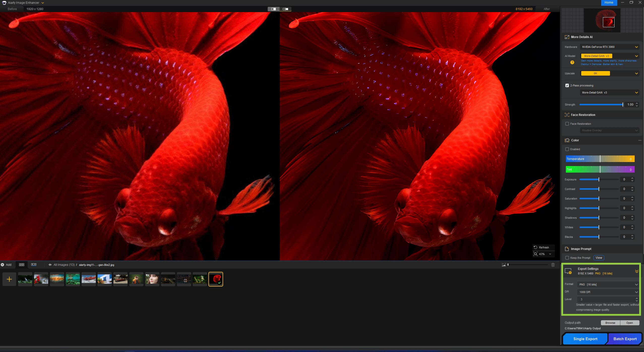Click the Single Export button
This screenshot has width=644, height=352.
[585, 339]
